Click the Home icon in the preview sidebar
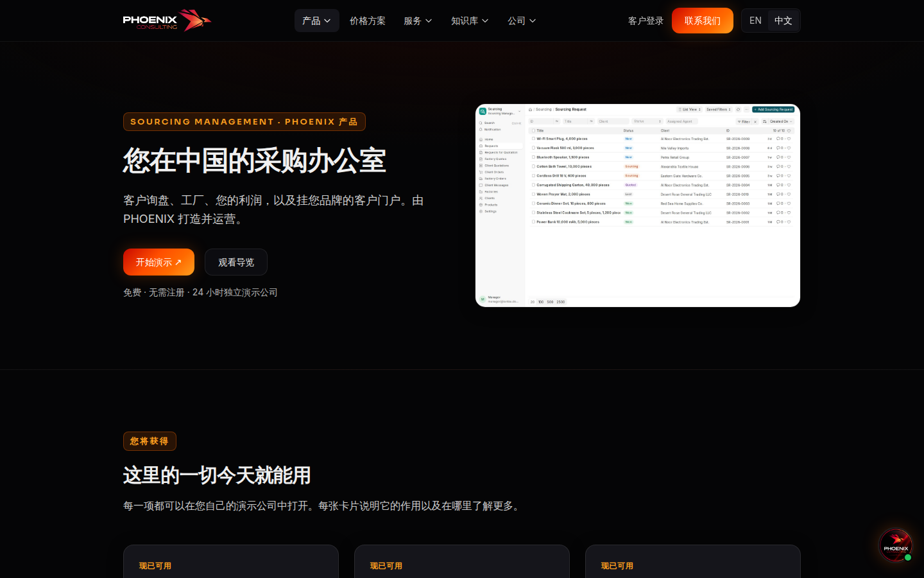The height and width of the screenshot is (578, 924). click(x=481, y=139)
